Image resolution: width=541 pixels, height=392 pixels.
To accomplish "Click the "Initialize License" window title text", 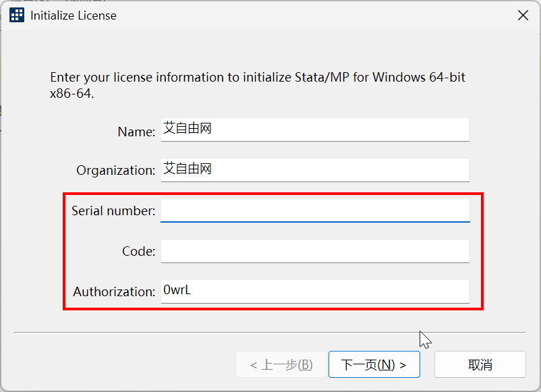I will pyautogui.click(x=74, y=16).
